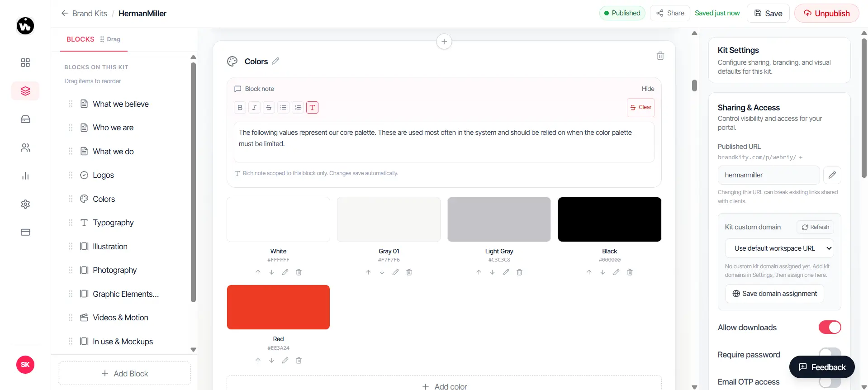868x390 pixels.
Task: Click the Brand Kits breadcrumb link
Action: pyautogui.click(x=90, y=14)
